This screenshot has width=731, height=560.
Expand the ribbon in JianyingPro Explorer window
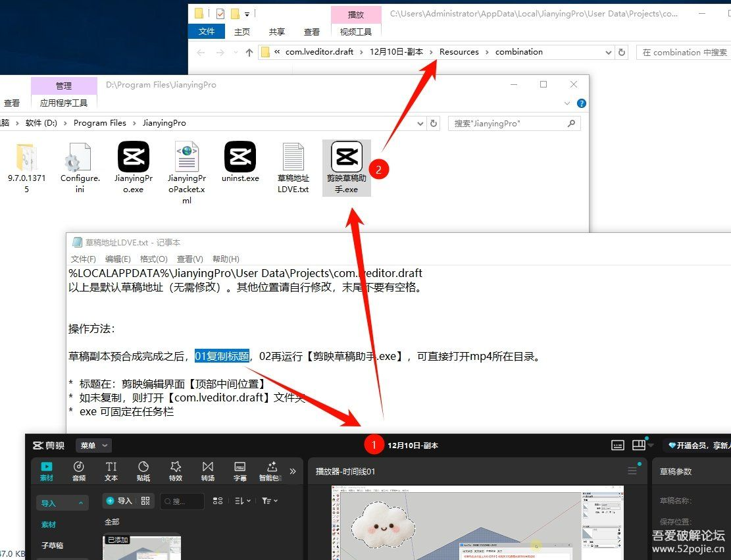[x=567, y=103]
